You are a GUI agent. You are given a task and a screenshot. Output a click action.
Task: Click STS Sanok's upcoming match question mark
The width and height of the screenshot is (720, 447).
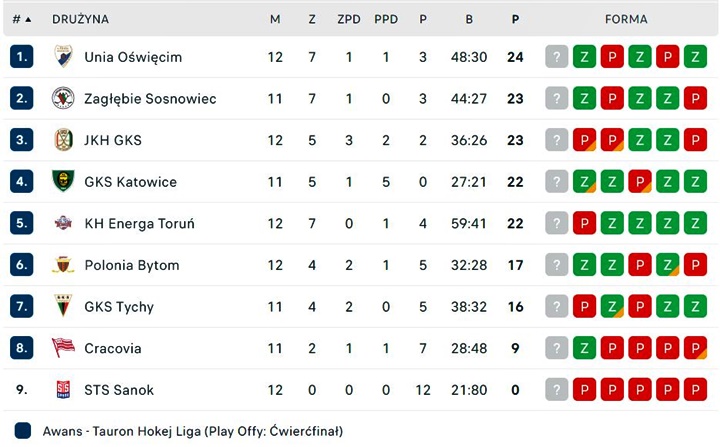(556, 390)
